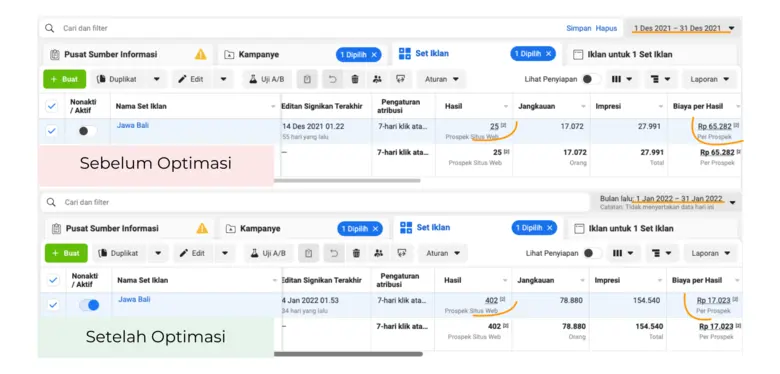Viewport: 780px width, 374px height.
Task: Click Impresi value 27.991 in Jawa Bali row
Action: pyautogui.click(x=649, y=126)
